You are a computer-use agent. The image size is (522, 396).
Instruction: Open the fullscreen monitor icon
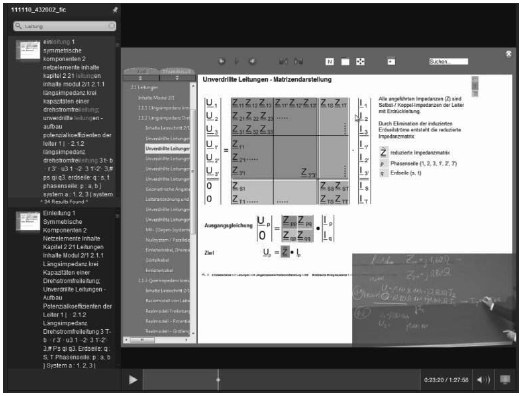[505, 380]
